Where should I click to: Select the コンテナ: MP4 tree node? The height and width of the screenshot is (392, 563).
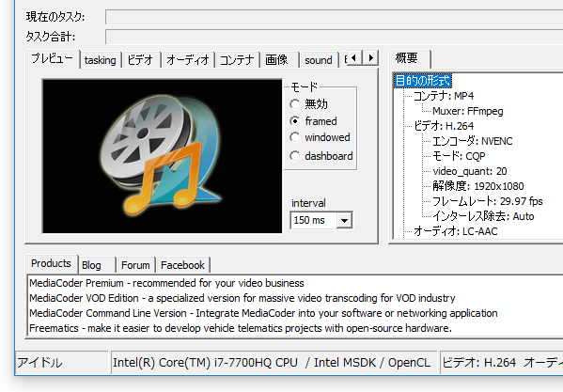[444, 96]
